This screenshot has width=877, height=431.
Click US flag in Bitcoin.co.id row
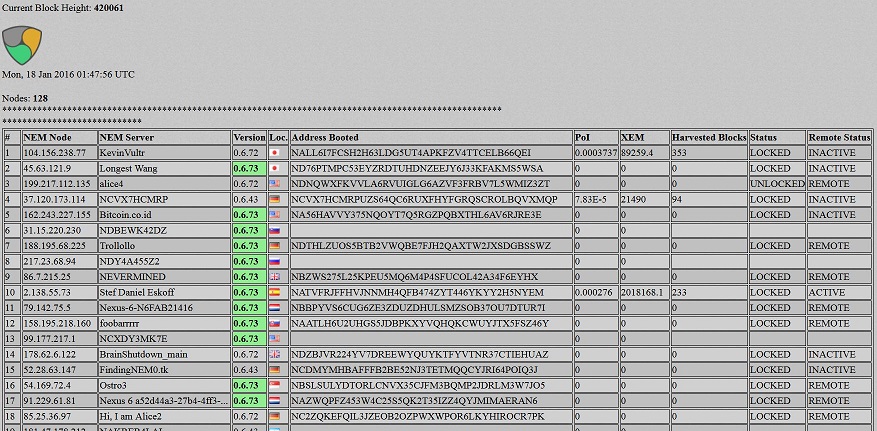tap(274, 215)
